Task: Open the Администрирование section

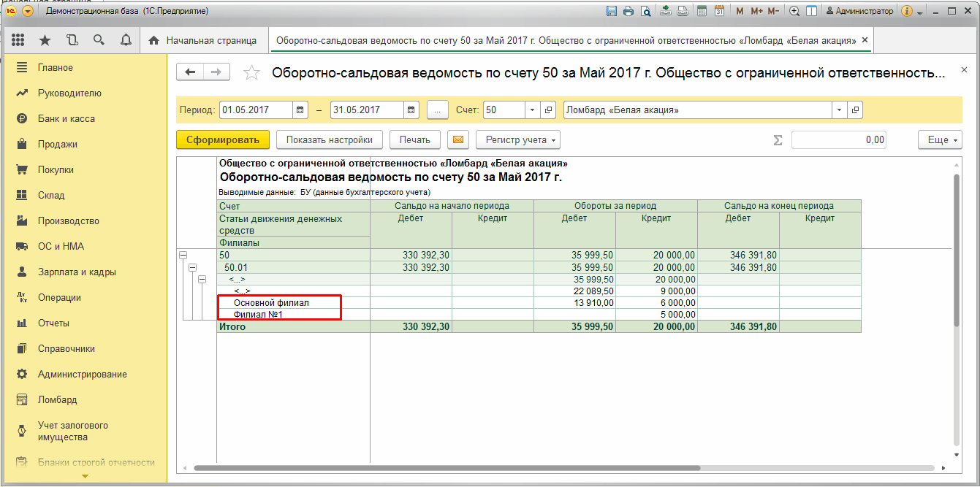Action: [x=83, y=374]
